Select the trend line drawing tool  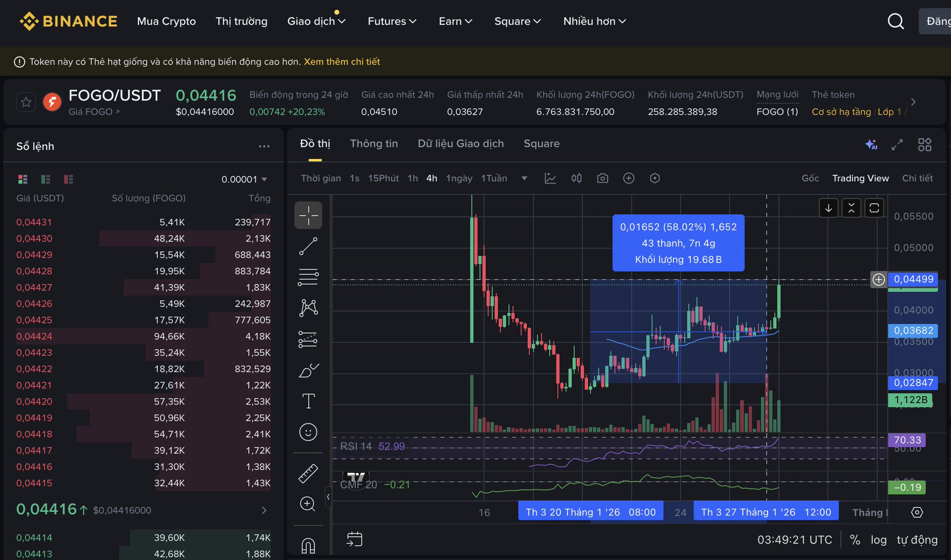coord(308,246)
